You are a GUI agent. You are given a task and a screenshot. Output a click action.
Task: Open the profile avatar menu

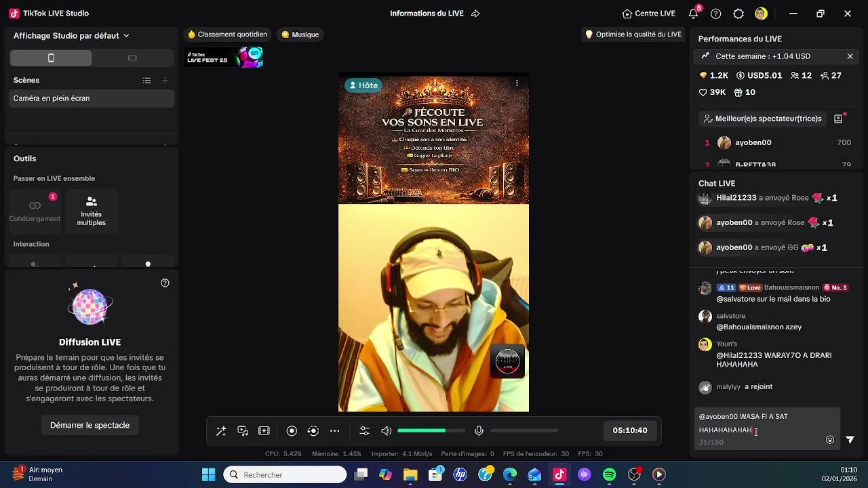[762, 14]
